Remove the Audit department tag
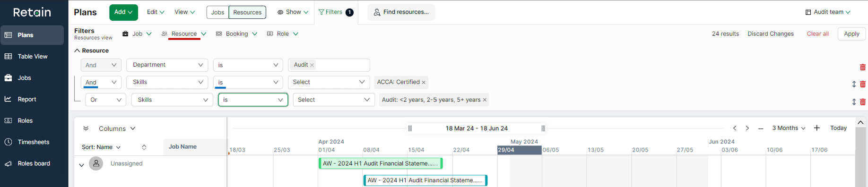The height and width of the screenshot is (187, 868). coord(312,65)
